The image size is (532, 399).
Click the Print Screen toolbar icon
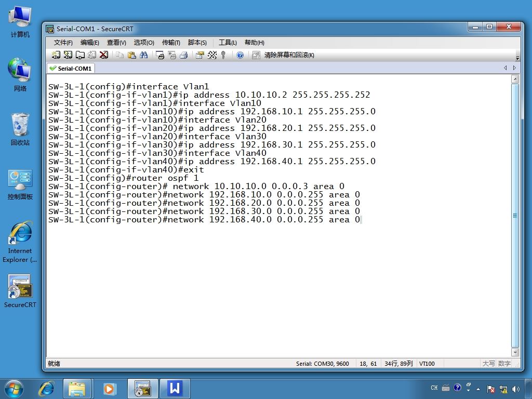(160, 55)
